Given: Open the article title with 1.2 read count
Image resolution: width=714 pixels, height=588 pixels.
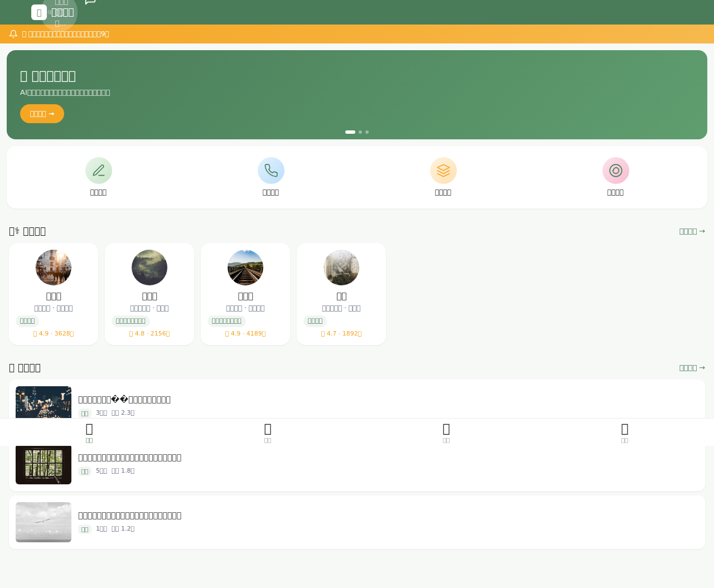Looking at the screenshot, I should [130, 516].
